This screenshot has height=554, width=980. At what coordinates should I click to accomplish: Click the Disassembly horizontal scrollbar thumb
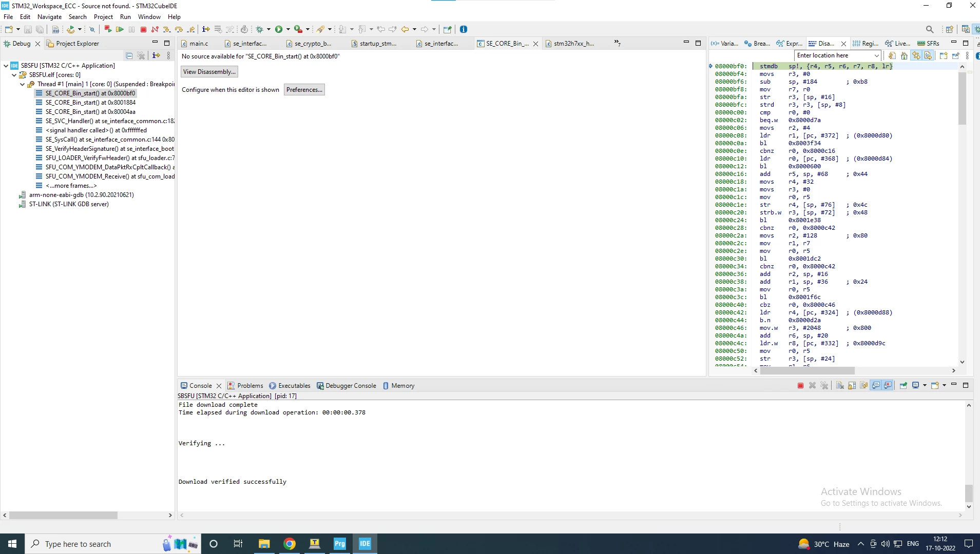[x=807, y=370]
